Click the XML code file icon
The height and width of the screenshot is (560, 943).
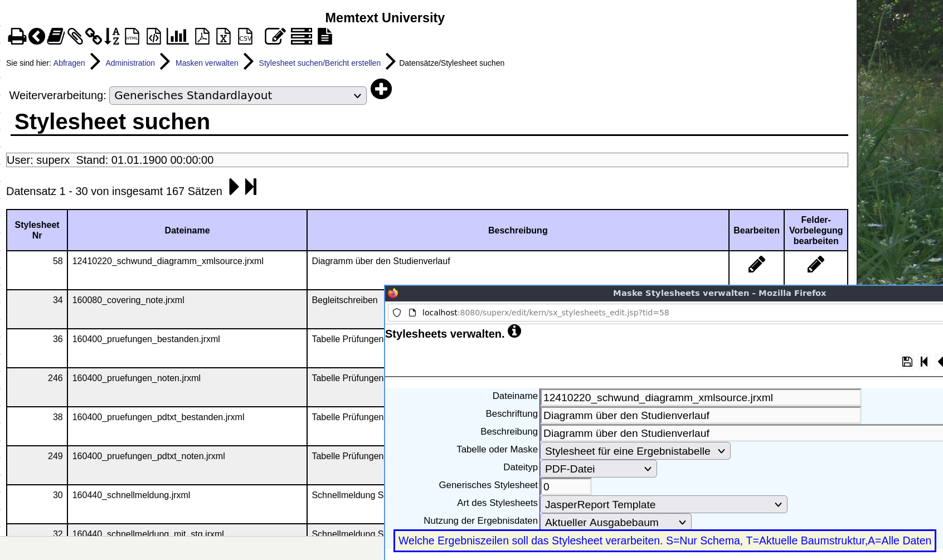point(154,37)
